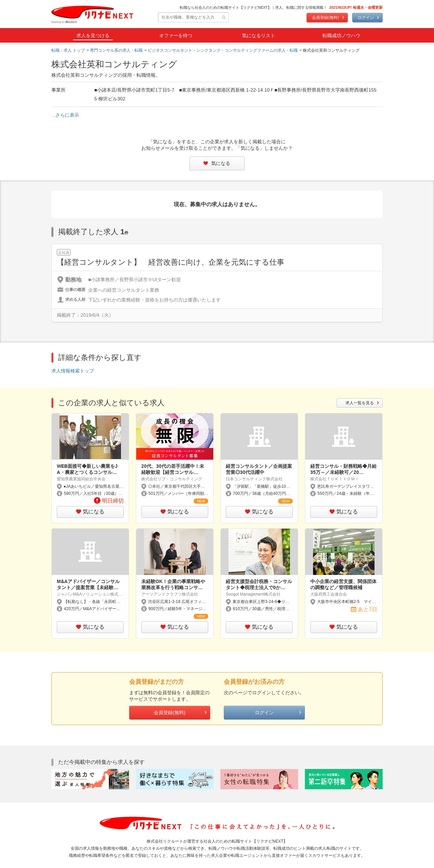434x868 pixels.
Task: Click 勤務地 pin icon in closed job
Action: pos(60,280)
